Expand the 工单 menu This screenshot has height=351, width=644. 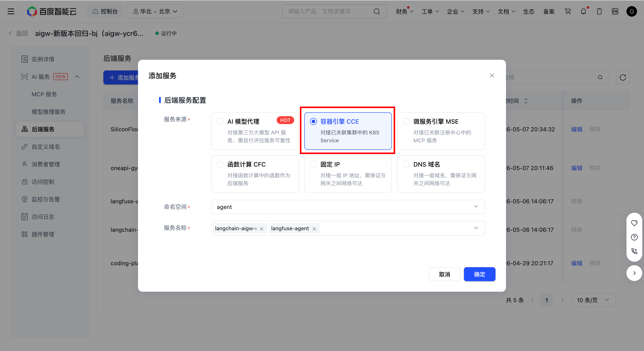pos(430,12)
